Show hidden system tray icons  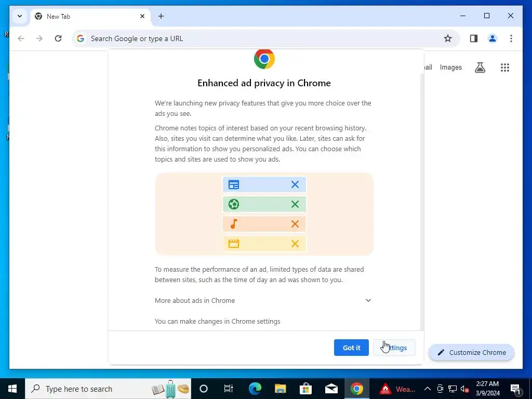[428, 389]
